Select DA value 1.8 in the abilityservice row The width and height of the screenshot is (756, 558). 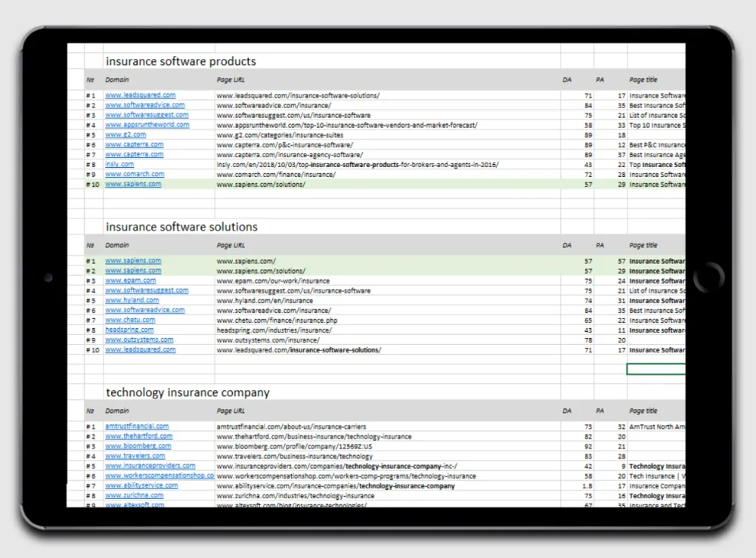pyautogui.click(x=587, y=485)
